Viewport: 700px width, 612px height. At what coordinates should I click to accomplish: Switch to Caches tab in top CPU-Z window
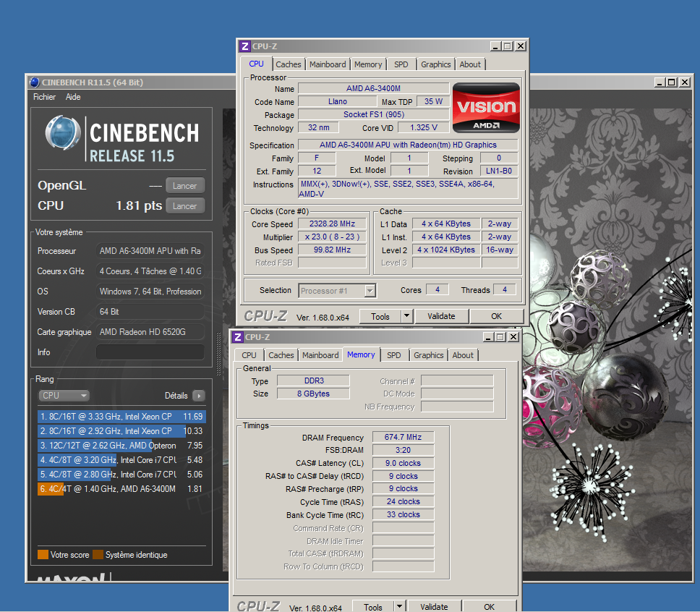289,64
